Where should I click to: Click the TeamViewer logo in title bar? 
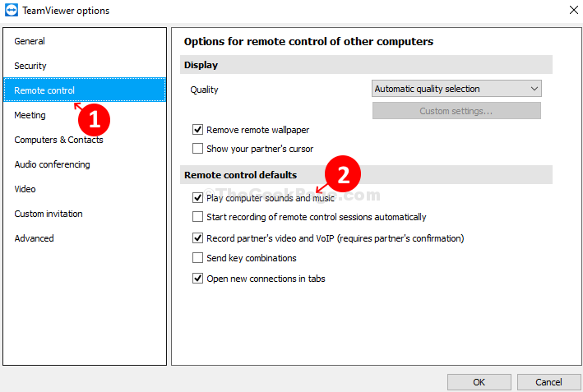pos(12,10)
